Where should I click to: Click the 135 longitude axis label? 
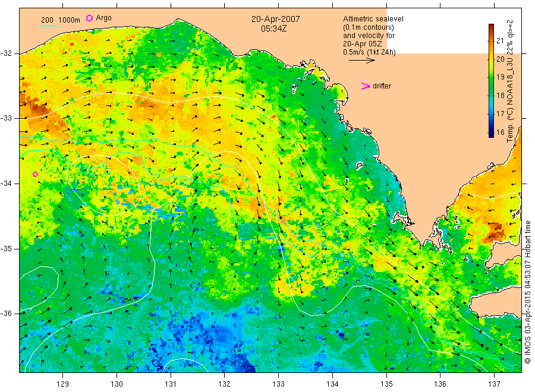pos(386,384)
